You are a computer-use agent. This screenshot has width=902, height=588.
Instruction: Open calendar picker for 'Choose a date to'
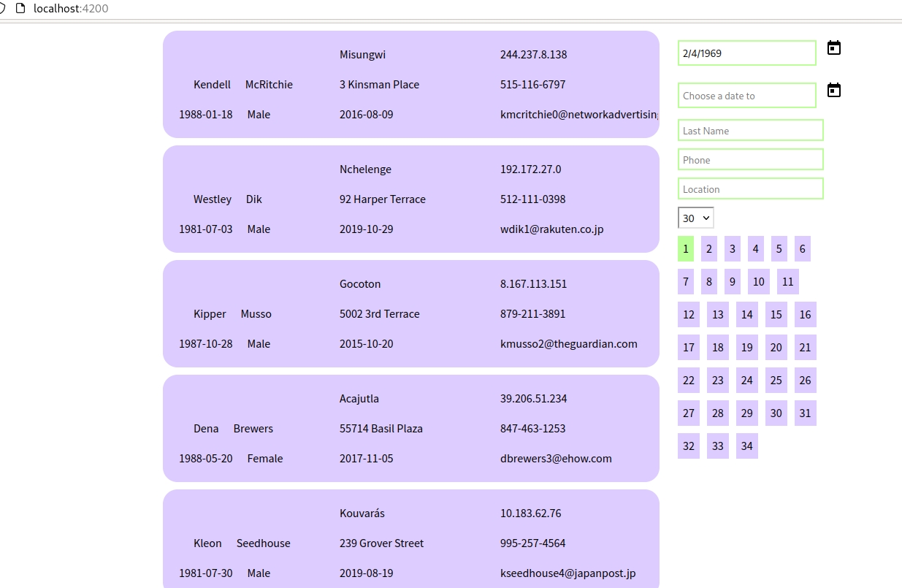click(x=833, y=91)
